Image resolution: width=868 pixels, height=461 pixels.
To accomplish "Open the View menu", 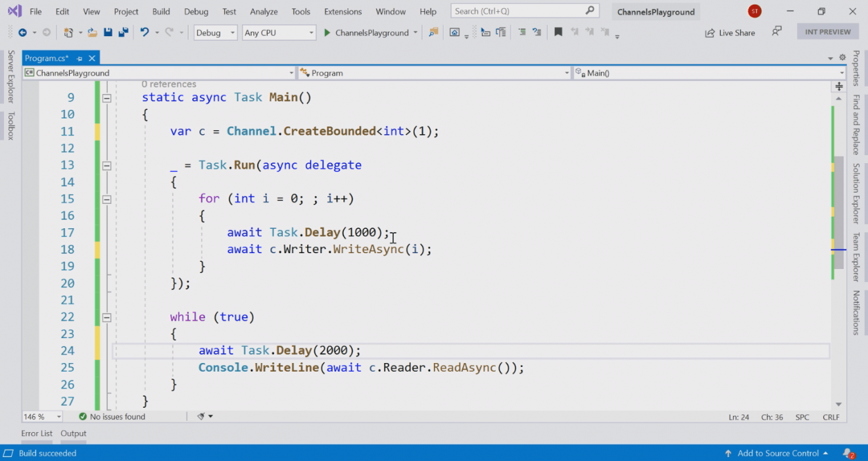I will coord(91,11).
